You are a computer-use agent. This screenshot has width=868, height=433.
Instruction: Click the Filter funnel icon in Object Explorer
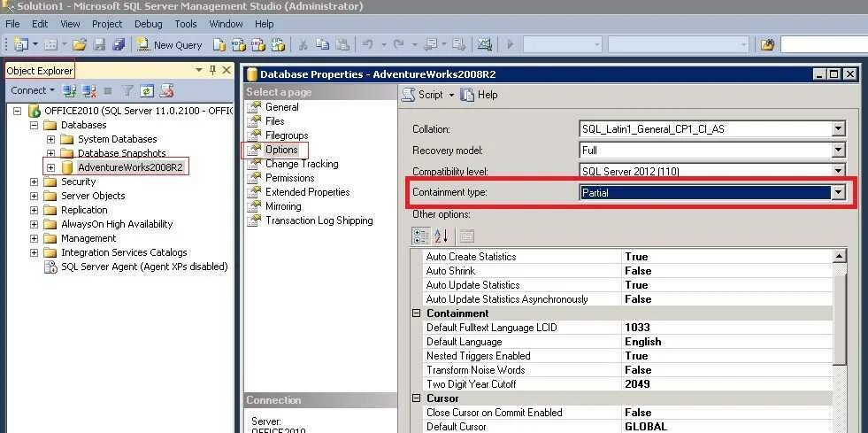[x=127, y=90]
